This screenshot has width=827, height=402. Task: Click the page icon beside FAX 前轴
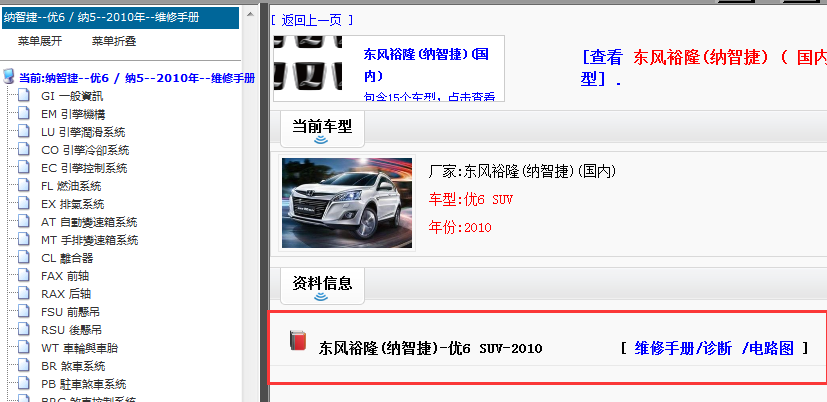(x=24, y=275)
